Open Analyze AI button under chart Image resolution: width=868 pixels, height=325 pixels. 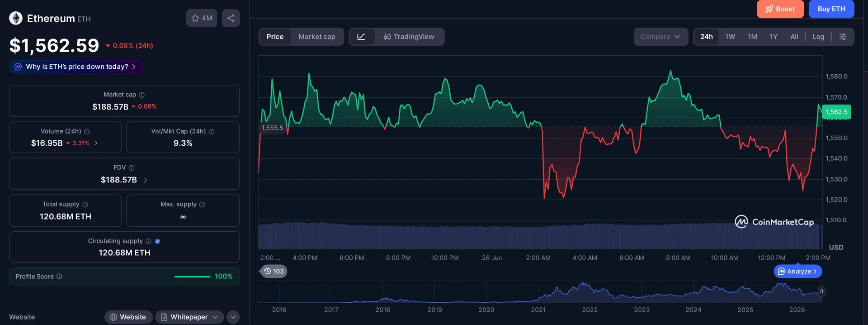coord(797,271)
